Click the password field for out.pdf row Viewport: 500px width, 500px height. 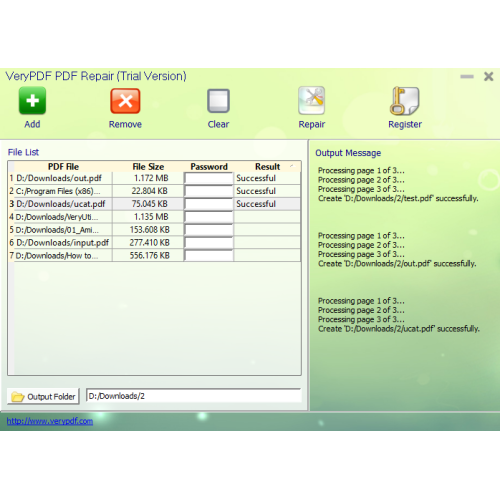209,178
